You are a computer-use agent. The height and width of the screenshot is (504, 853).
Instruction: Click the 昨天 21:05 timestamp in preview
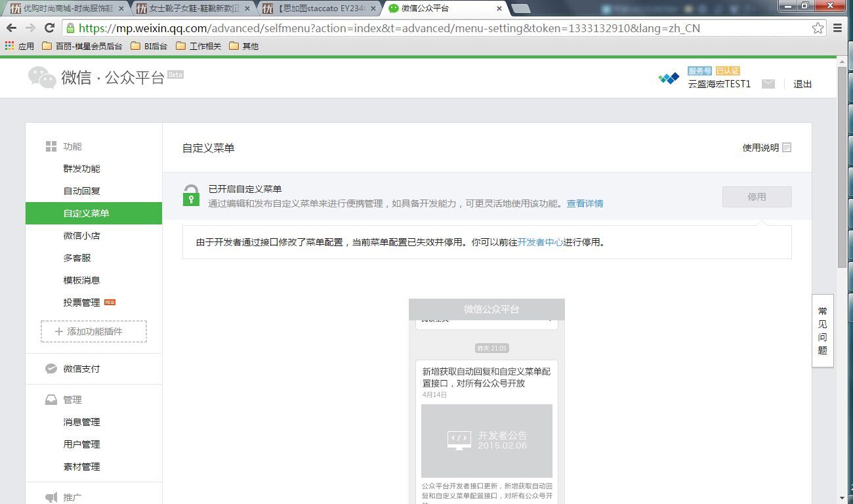(x=492, y=348)
